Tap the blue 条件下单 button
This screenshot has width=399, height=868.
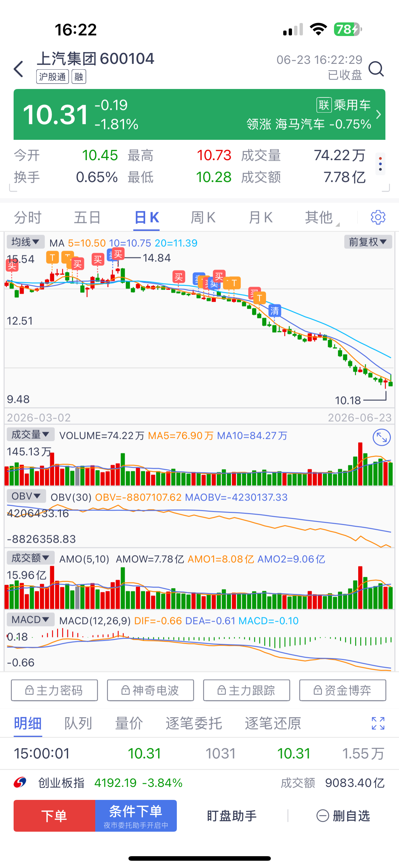[x=136, y=816]
